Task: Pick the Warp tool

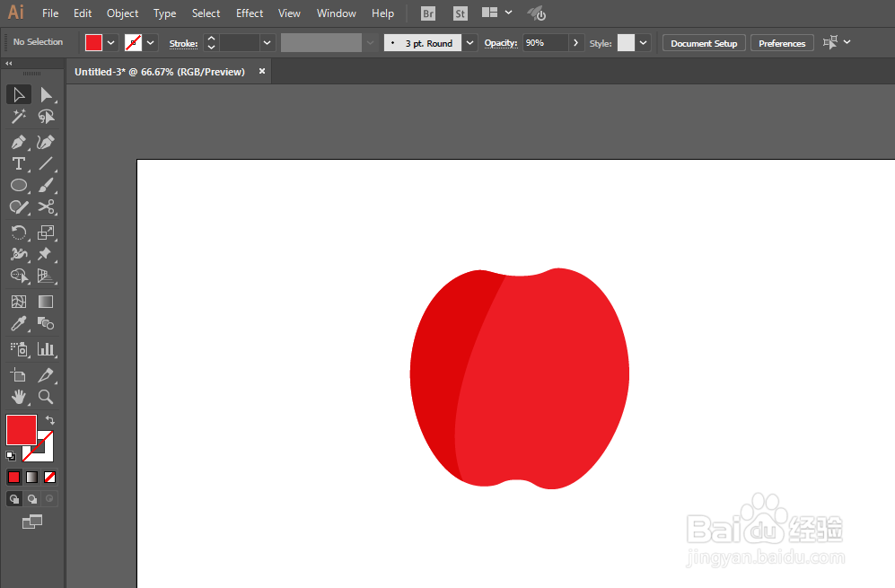Action: [x=18, y=254]
